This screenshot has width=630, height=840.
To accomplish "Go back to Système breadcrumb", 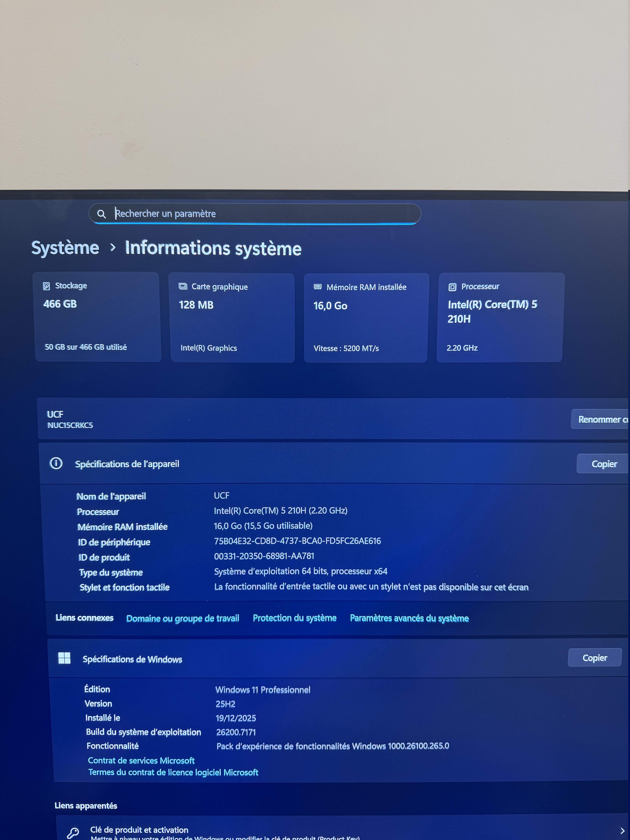I will [65, 248].
